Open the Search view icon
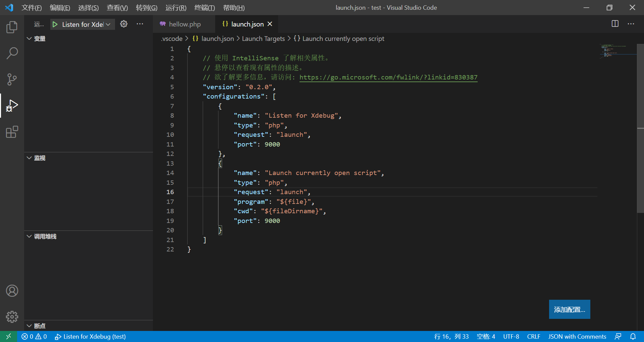Screen dimensions: 644x342 click(12, 53)
